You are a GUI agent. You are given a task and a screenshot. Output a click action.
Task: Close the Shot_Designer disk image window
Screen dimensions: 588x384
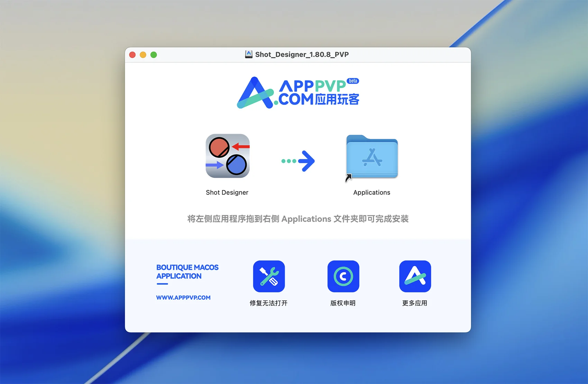pos(132,55)
